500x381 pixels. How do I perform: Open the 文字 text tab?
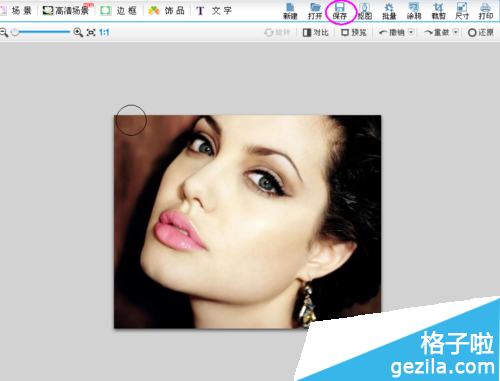(x=214, y=11)
